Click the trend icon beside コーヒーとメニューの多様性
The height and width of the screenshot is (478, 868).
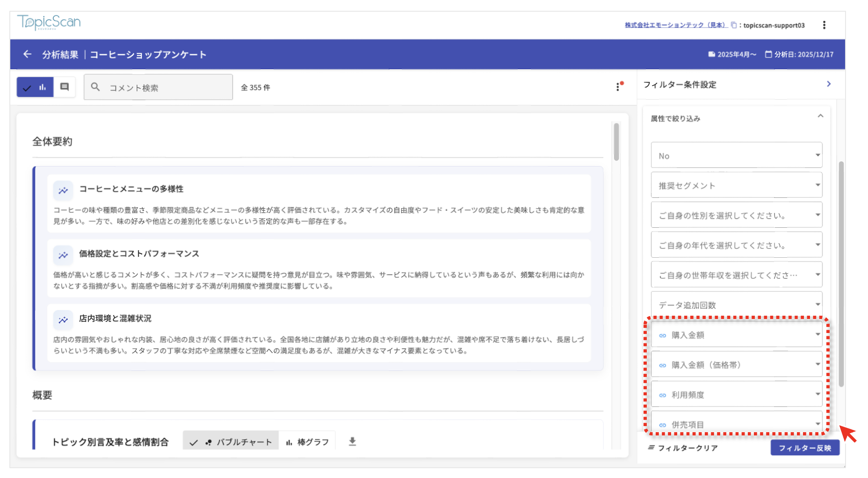(x=63, y=190)
